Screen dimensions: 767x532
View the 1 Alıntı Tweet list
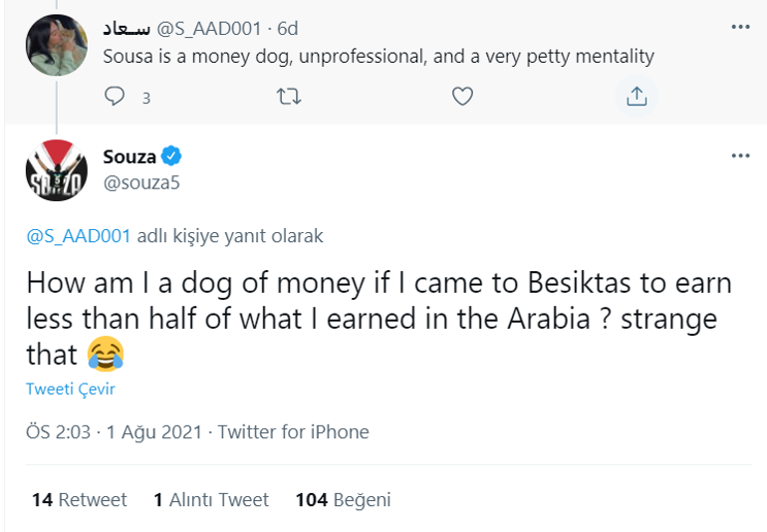click(211, 499)
